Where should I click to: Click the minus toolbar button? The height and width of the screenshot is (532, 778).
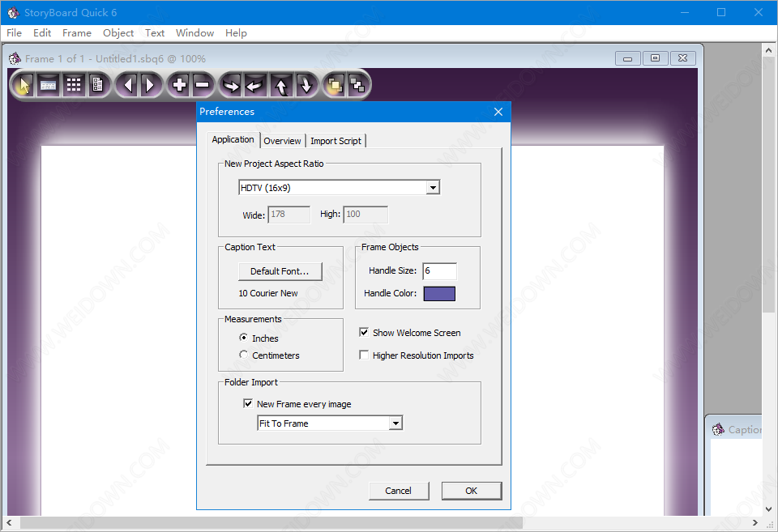(x=202, y=84)
